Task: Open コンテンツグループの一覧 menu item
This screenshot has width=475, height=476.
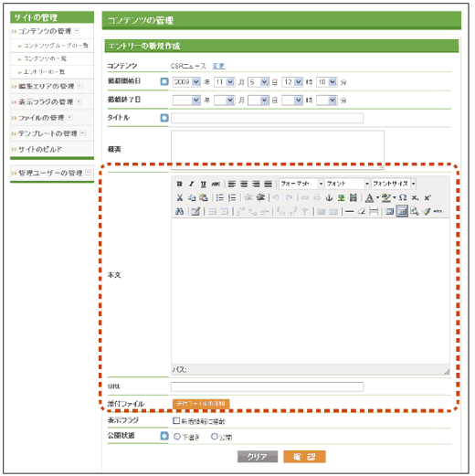Action: click(56, 46)
